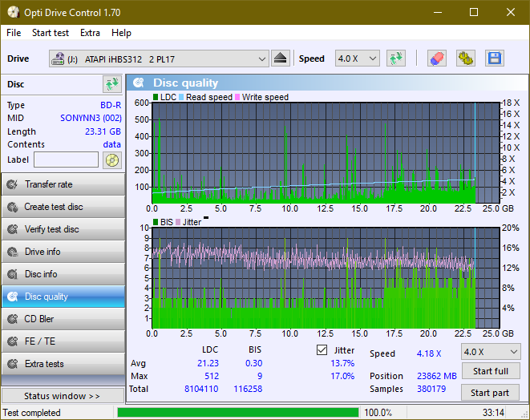The height and width of the screenshot is (420, 530).
Task: Toggle the Jitter checkbox
Action: click(322, 350)
